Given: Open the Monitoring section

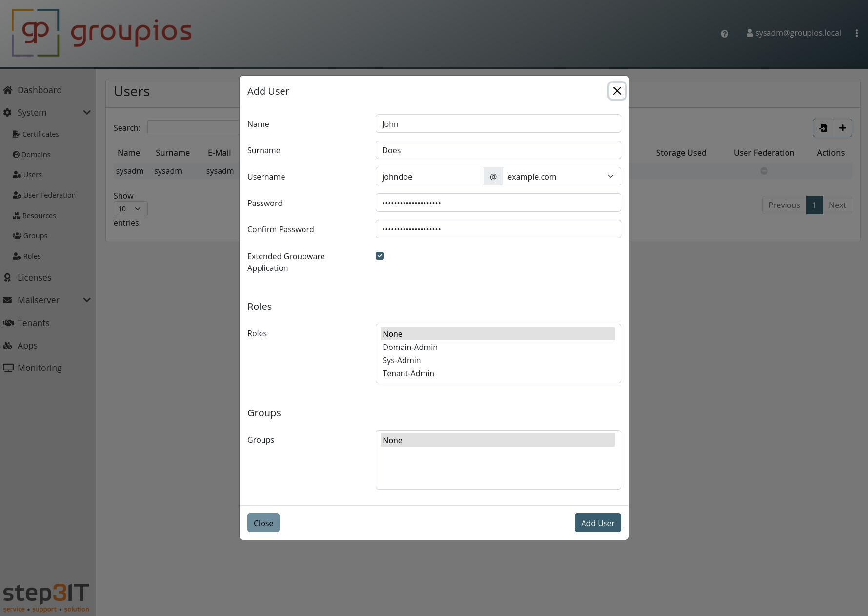Looking at the screenshot, I should point(40,368).
